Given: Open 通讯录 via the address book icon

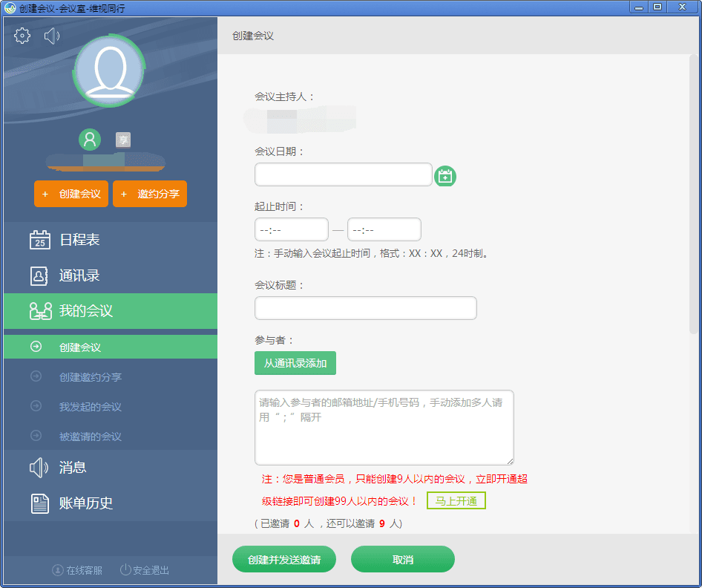Looking at the screenshot, I should point(39,275).
